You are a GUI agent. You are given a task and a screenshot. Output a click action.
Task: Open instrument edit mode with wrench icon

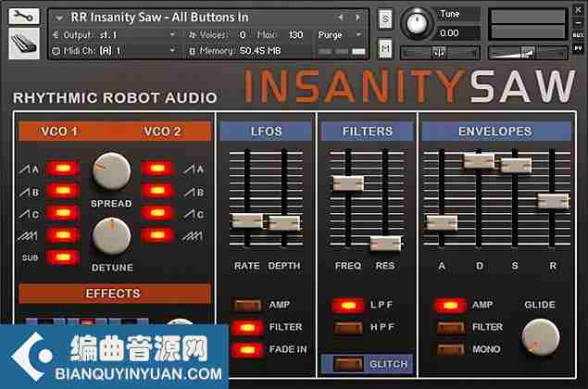pos(24,17)
